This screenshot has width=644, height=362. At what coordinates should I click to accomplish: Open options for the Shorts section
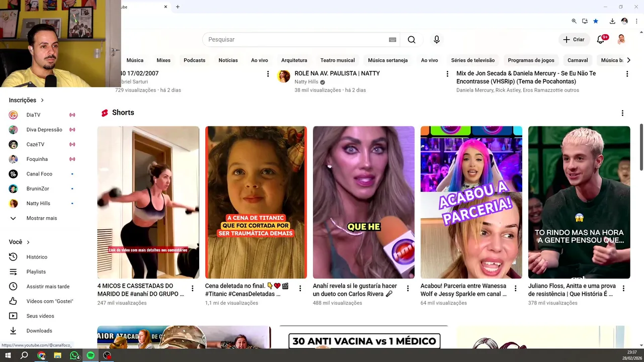point(622,113)
